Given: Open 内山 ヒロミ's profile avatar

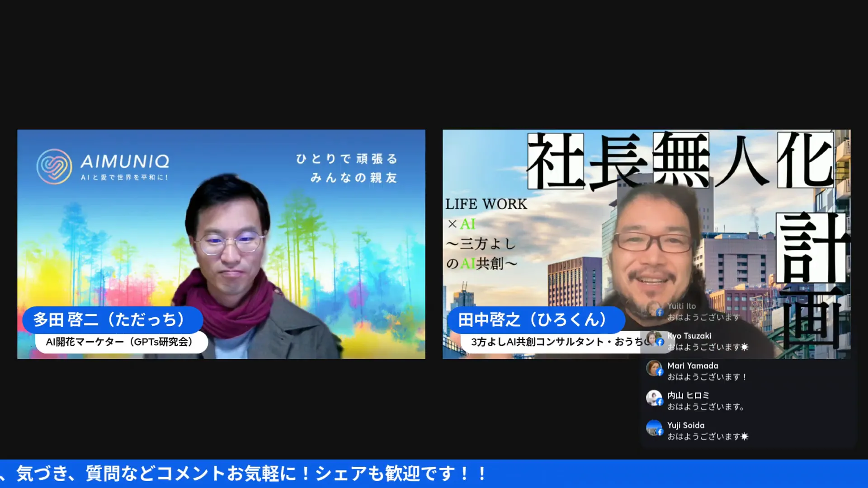Looking at the screenshot, I should point(654,398).
